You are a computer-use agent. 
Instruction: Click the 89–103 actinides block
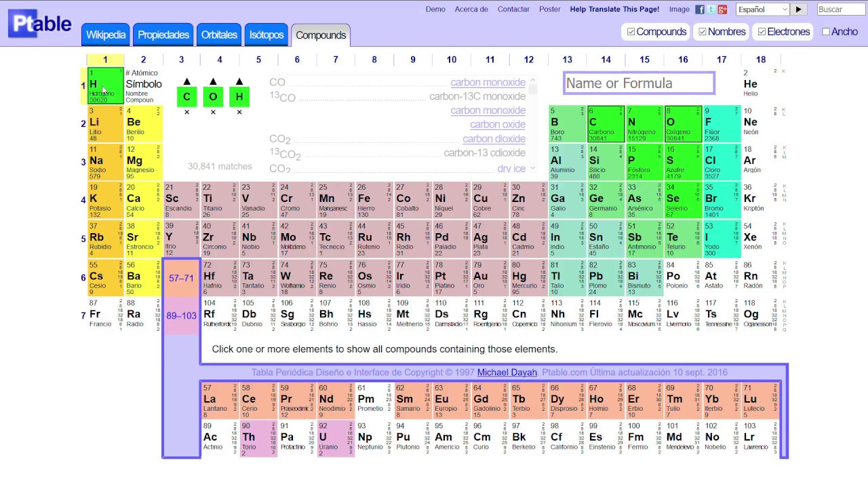pos(181,316)
